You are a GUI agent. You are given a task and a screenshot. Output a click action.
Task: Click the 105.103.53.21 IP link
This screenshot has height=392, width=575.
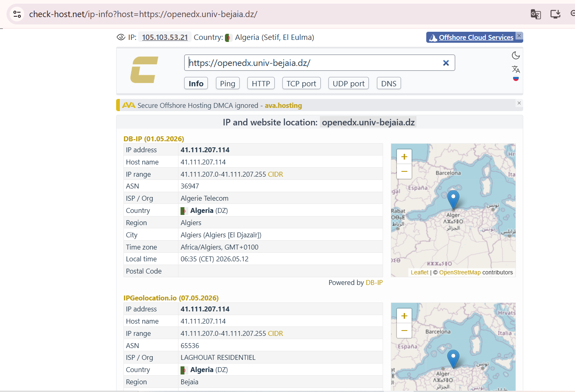pos(165,37)
